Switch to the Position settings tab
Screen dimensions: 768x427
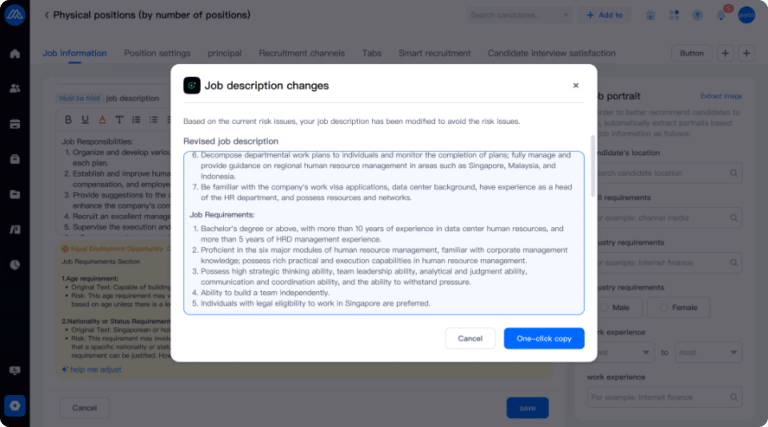point(157,53)
